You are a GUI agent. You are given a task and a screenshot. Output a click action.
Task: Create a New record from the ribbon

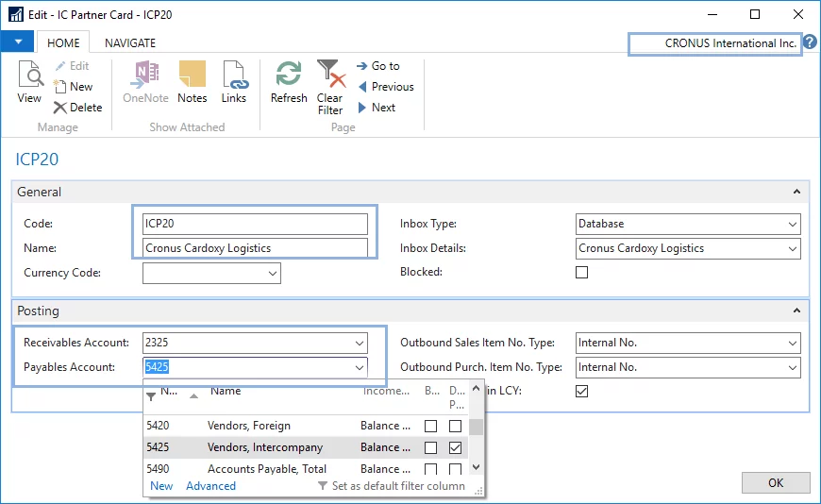pyautogui.click(x=74, y=87)
